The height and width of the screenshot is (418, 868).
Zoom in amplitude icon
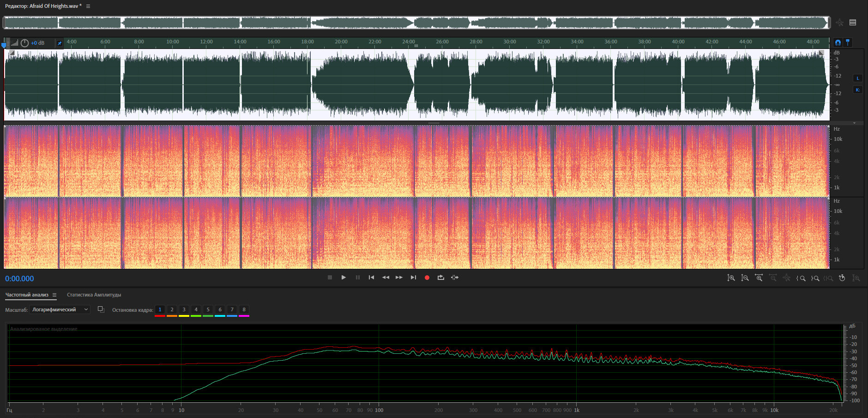coord(731,278)
